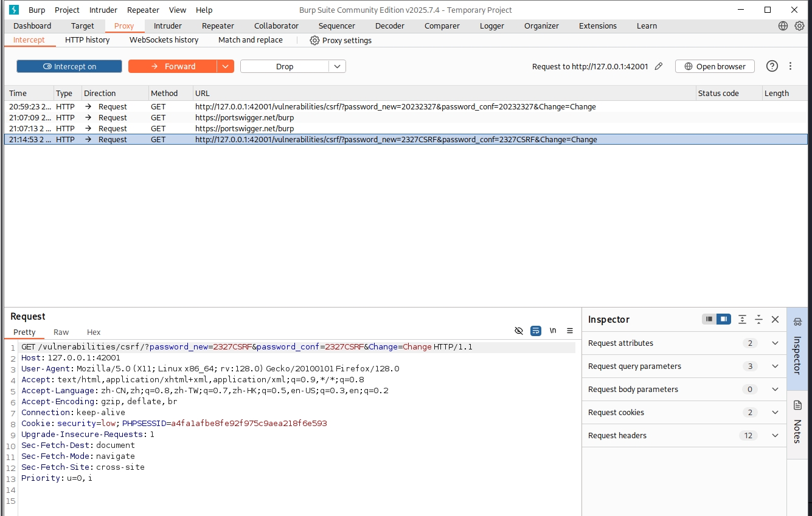Toggle the Intercept on button
Image resolution: width=812 pixels, height=516 pixels.
coord(69,66)
